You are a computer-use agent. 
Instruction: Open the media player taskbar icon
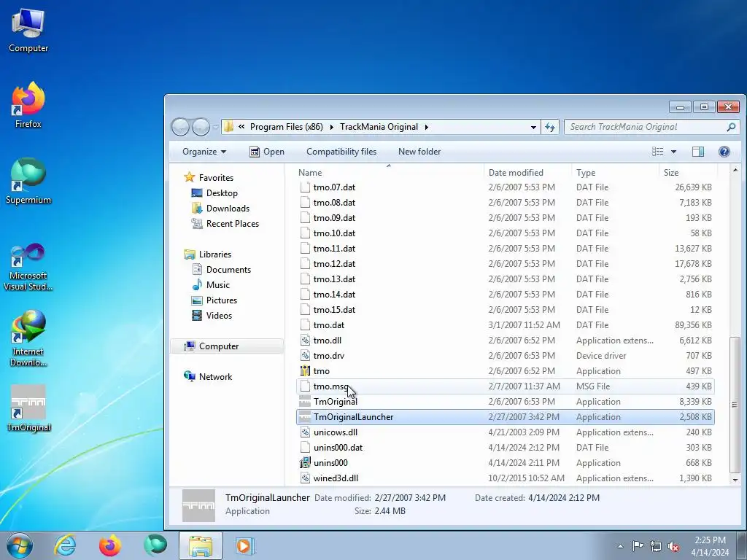245,545
